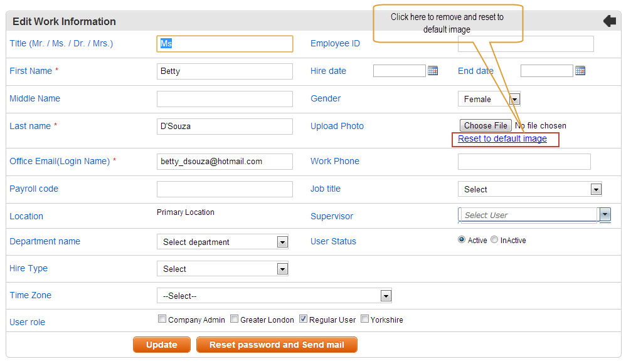Expand the Hire Type dropdown
Image resolution: width=626 pixels, height=364 pixels.
point(223,269)
